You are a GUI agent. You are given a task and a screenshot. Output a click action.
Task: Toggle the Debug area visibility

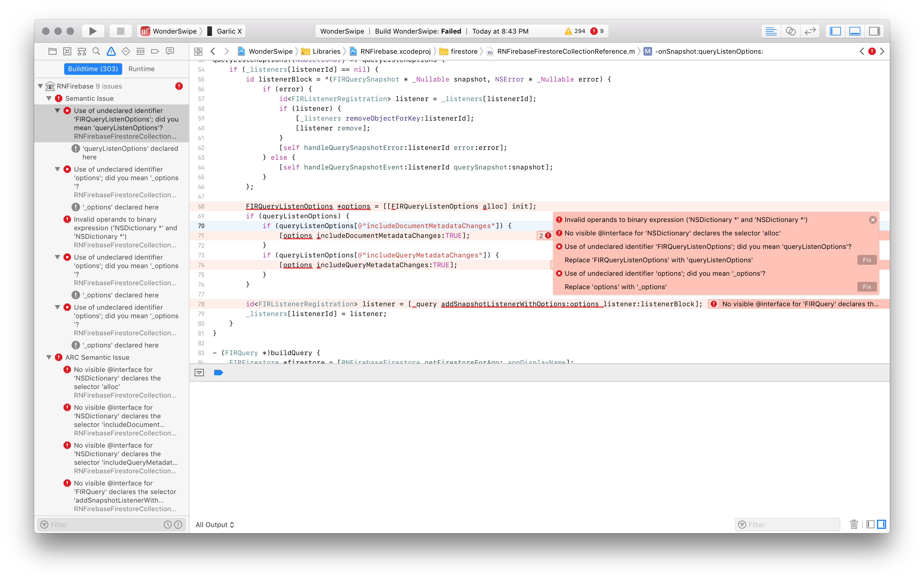[855, 31]
